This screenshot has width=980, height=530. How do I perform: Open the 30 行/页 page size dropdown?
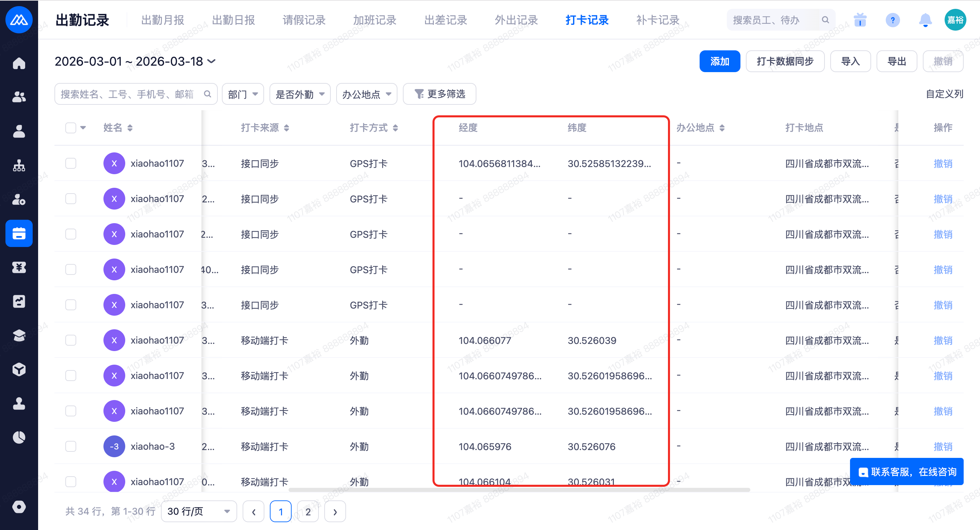(x=199, y=511)
